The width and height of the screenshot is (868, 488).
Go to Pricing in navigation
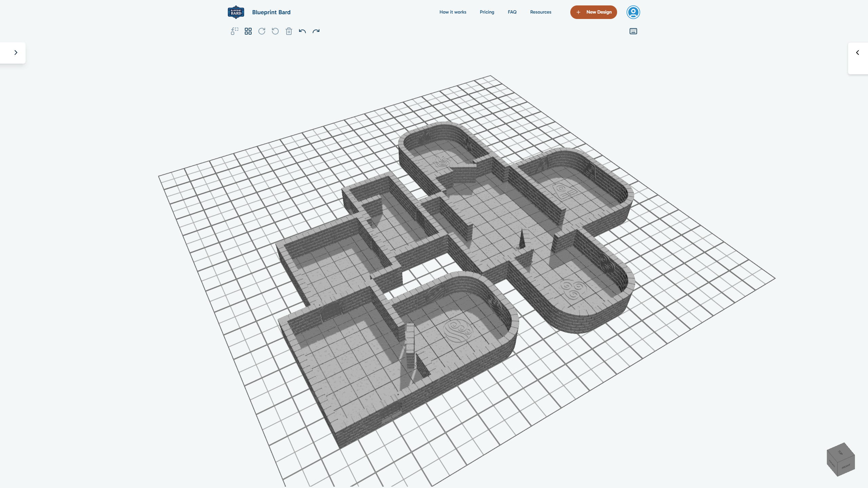[x=487, y=12]
